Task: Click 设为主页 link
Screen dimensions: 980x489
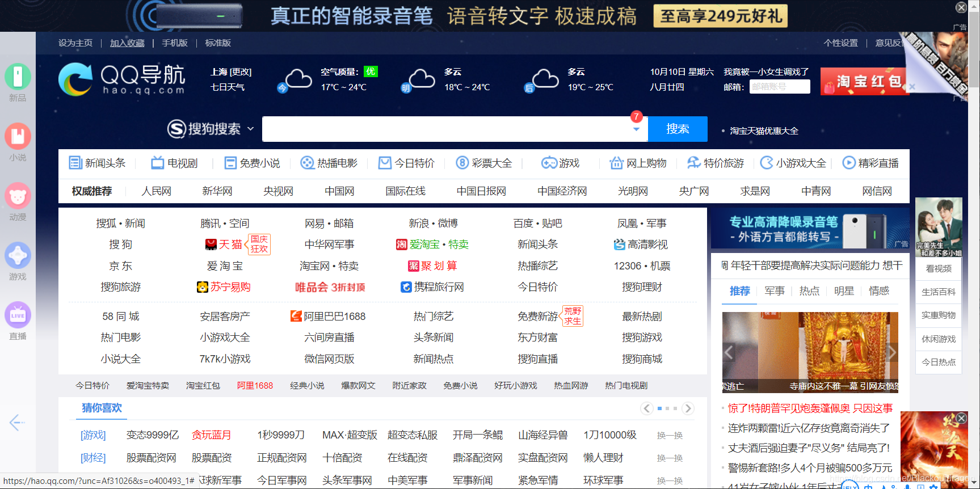Action: [x=75, y=43]
